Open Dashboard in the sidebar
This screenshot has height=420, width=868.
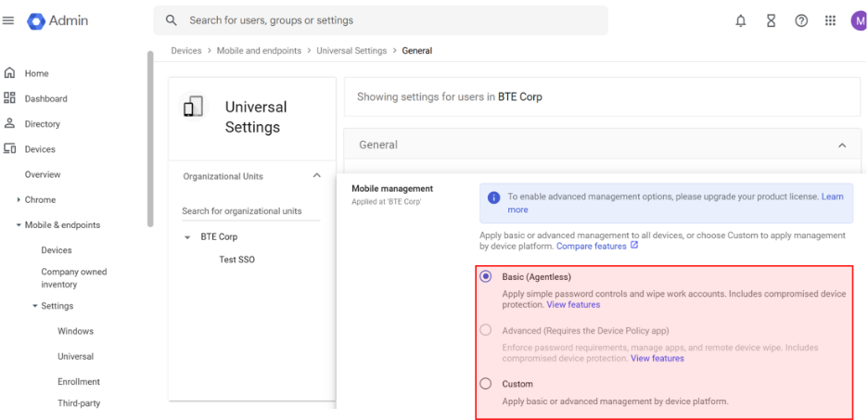[x=46, y=99]
